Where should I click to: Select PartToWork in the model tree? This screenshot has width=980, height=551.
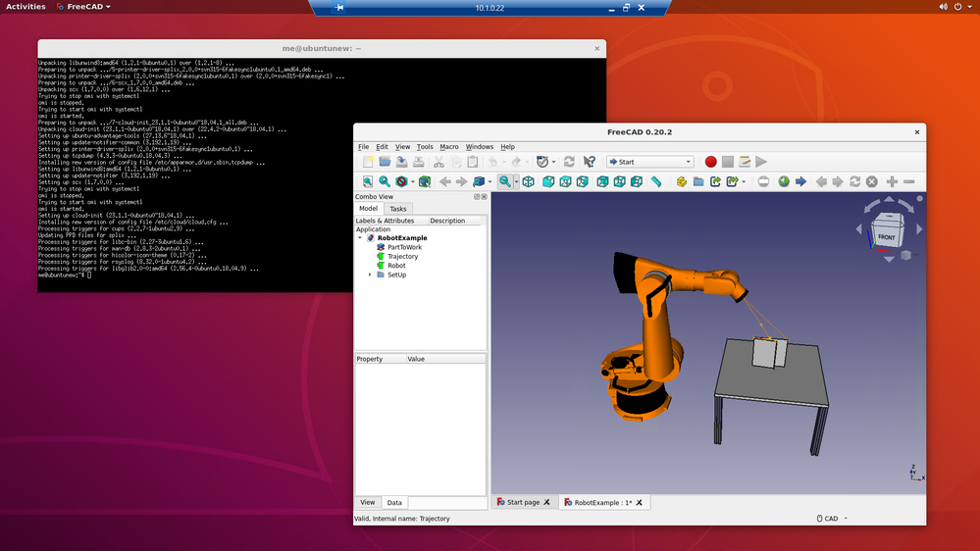(x=404, y=247)
